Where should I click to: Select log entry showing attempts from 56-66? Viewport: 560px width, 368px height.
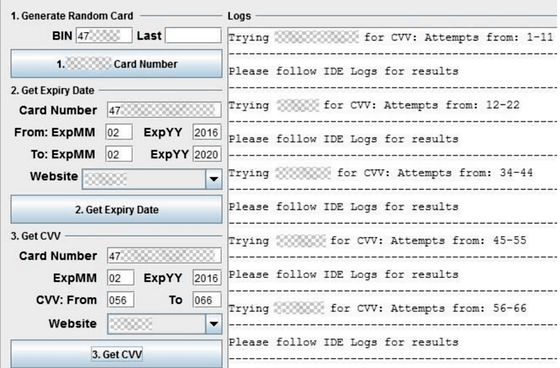(x=378, y=308)
